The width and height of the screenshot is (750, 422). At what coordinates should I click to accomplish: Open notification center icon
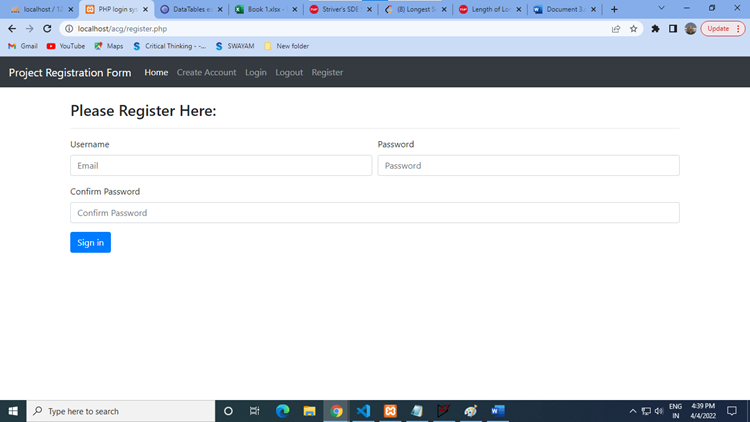(732, 411)
